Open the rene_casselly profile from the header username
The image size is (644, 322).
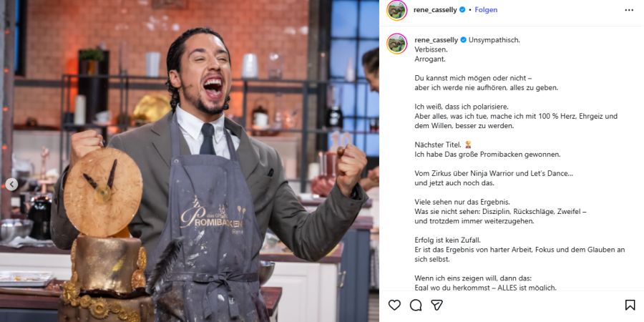pos(435,10)
